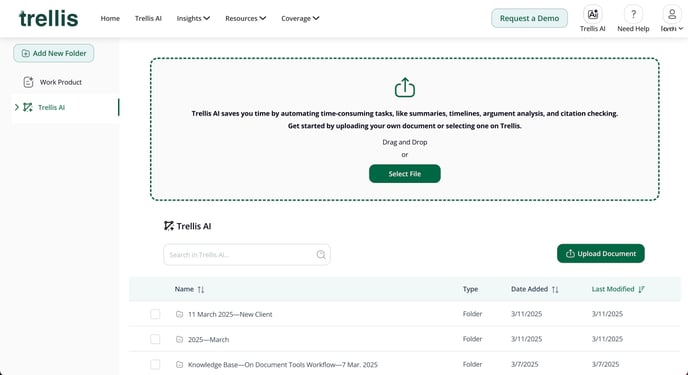Open the Coverage dropdown menu
This screenshot has width=688, height=375.
[300, 18]
